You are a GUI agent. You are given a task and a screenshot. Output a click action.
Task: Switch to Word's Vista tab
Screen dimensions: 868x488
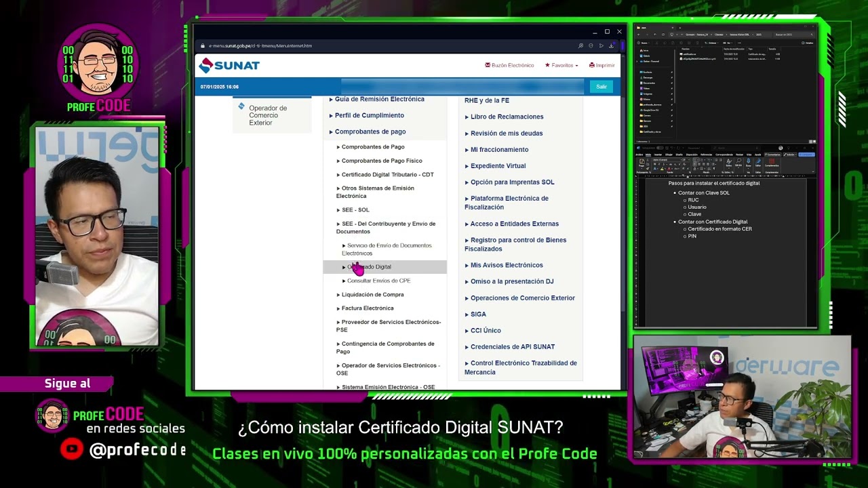coord(748,155)
